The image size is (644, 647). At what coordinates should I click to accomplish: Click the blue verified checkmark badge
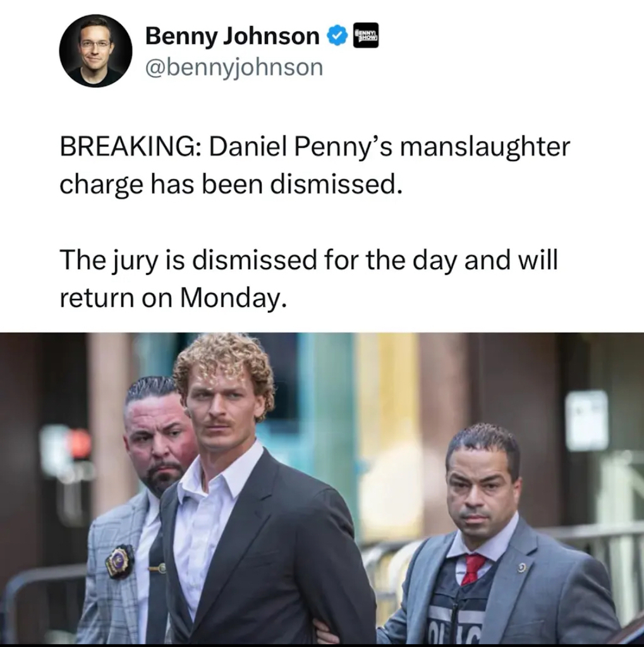point(336,36)
